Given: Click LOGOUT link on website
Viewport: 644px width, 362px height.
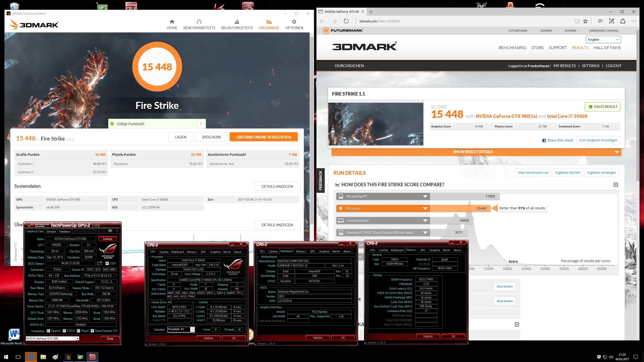Looking at the screenshot, I should pos(614,66).
